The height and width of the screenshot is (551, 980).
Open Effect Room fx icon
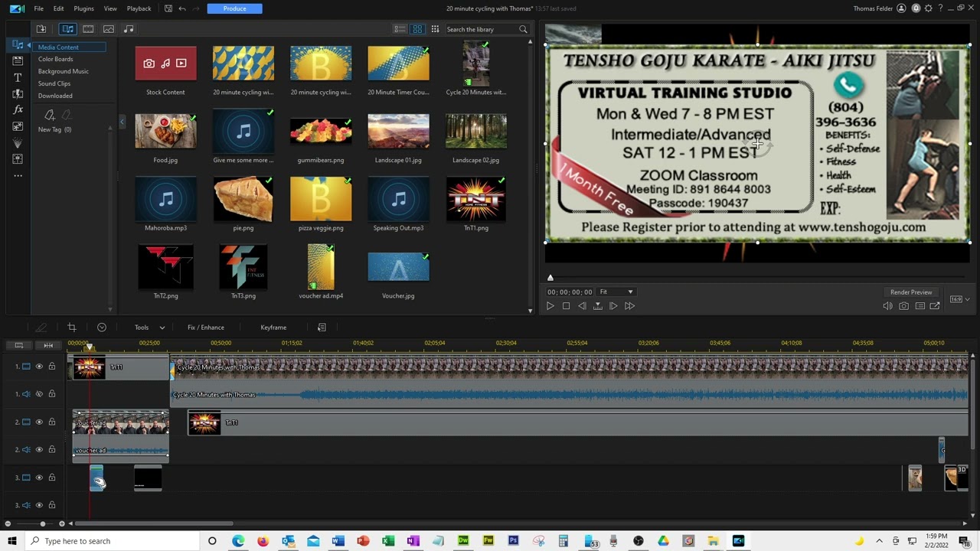tap(18, 110)
